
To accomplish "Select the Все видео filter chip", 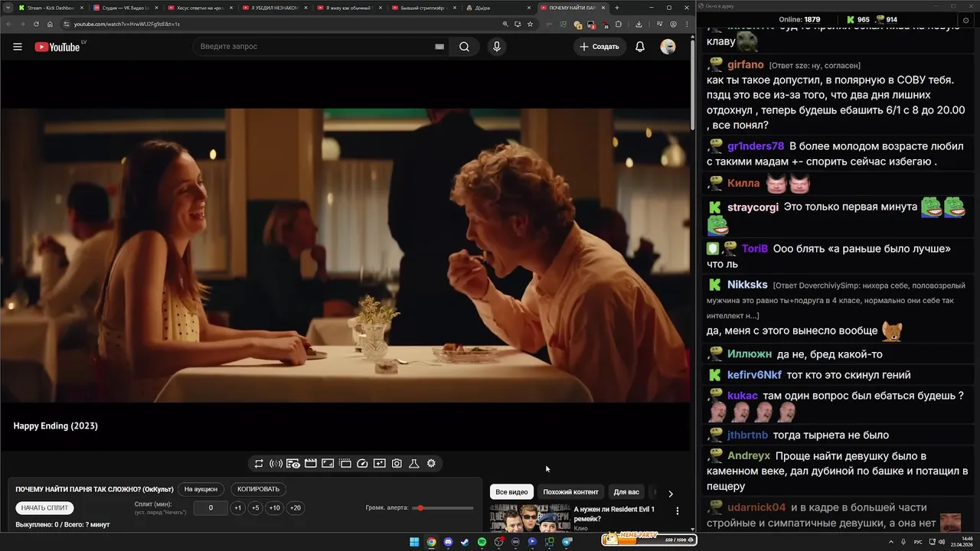I will pos(511,492).
